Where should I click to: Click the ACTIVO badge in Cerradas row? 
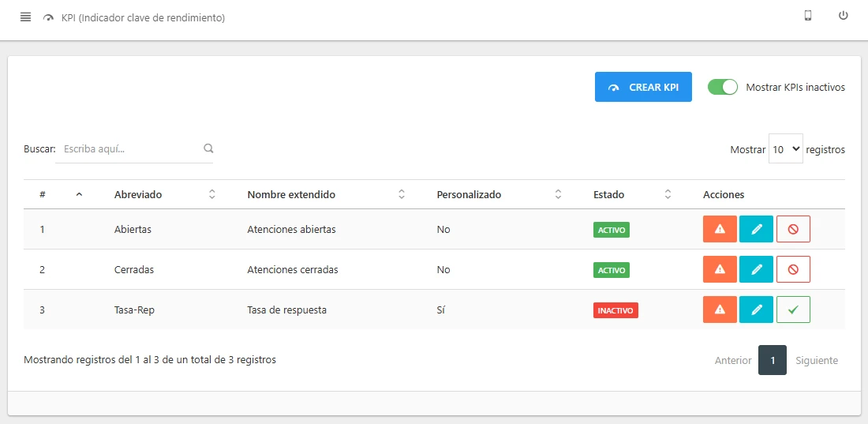[x=611, y=270]
